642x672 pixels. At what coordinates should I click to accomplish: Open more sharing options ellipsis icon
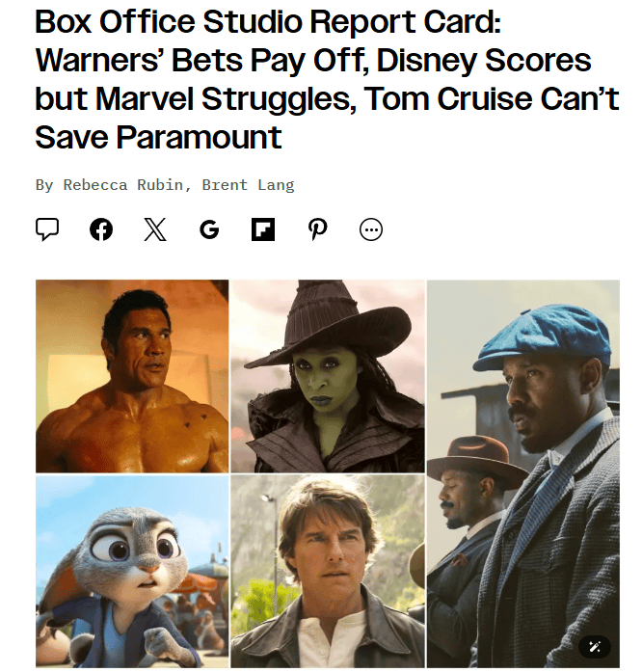(x=371, y=229)
